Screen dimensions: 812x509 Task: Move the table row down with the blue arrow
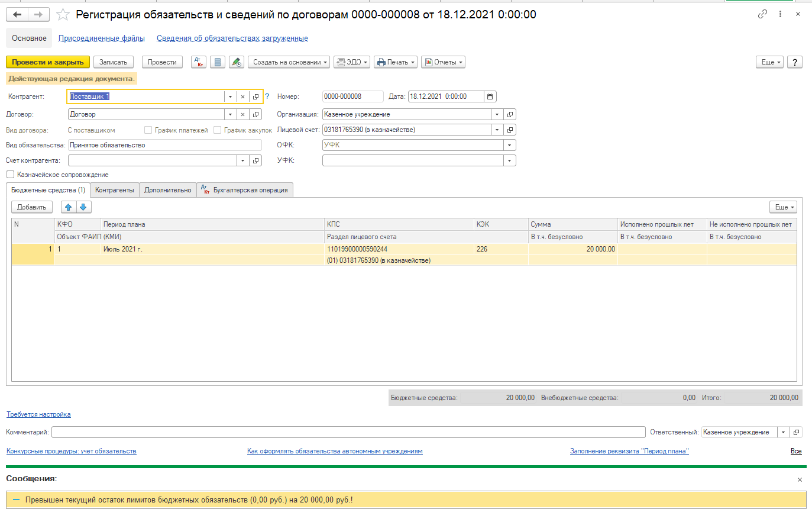83,207
